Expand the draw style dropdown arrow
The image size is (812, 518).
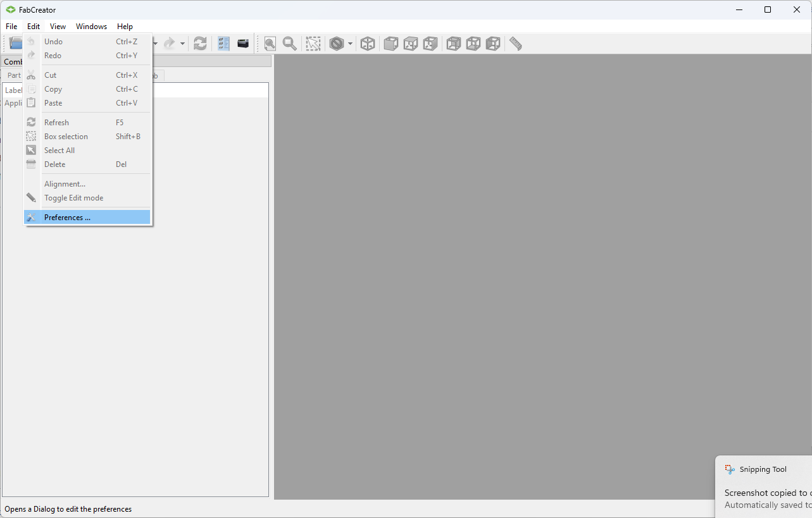(350, 44)
